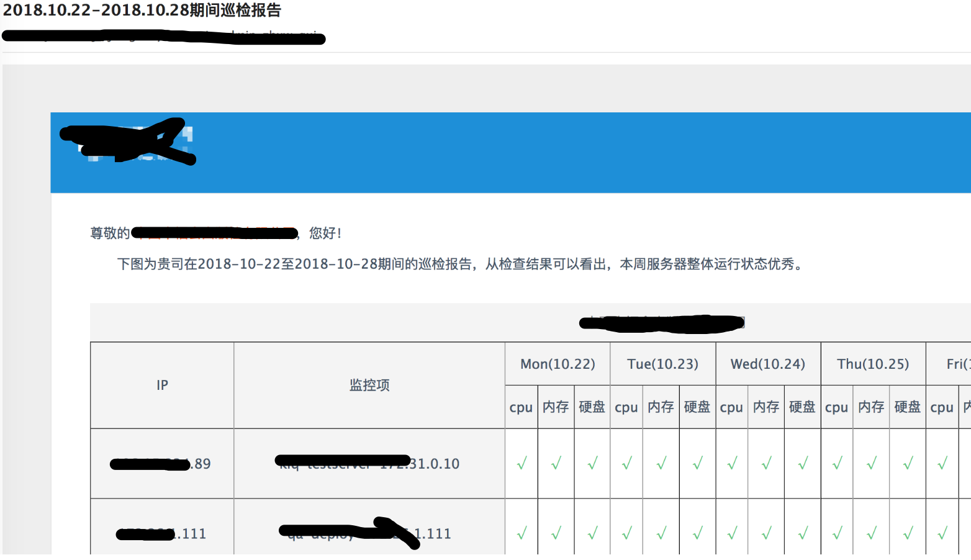
Task: Click the monitor item ending 31.0.10
Action: click(369, 464)
